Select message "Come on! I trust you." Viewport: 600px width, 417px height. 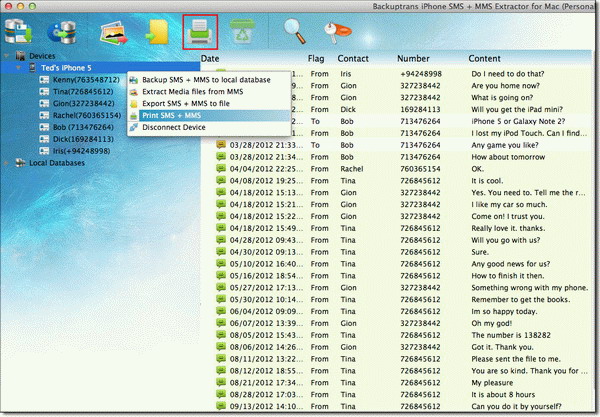[507, 216]
